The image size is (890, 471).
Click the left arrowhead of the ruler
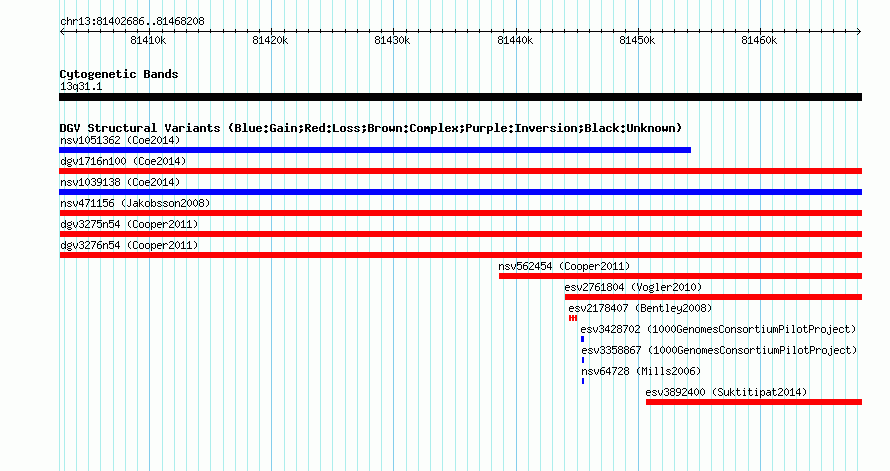click(62, 32)
